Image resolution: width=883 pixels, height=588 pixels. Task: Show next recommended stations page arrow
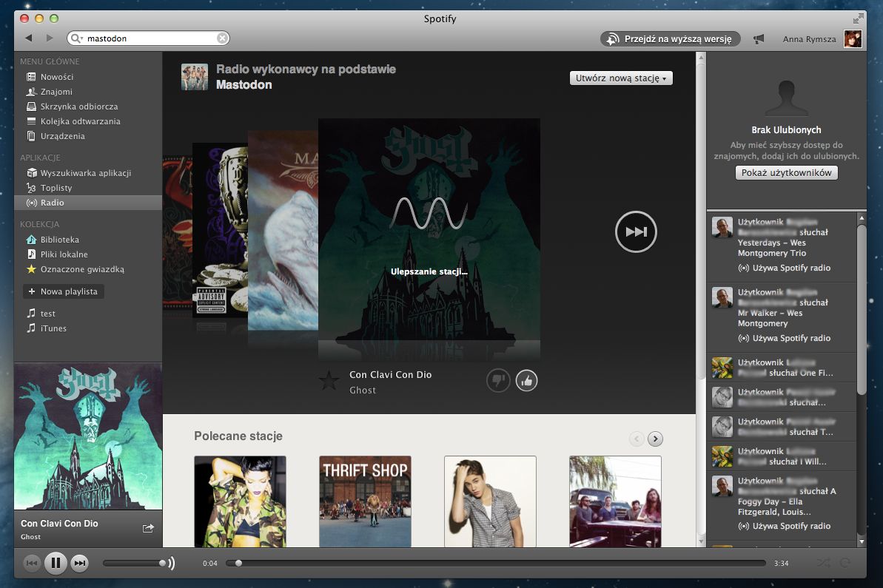click(655, 439)
